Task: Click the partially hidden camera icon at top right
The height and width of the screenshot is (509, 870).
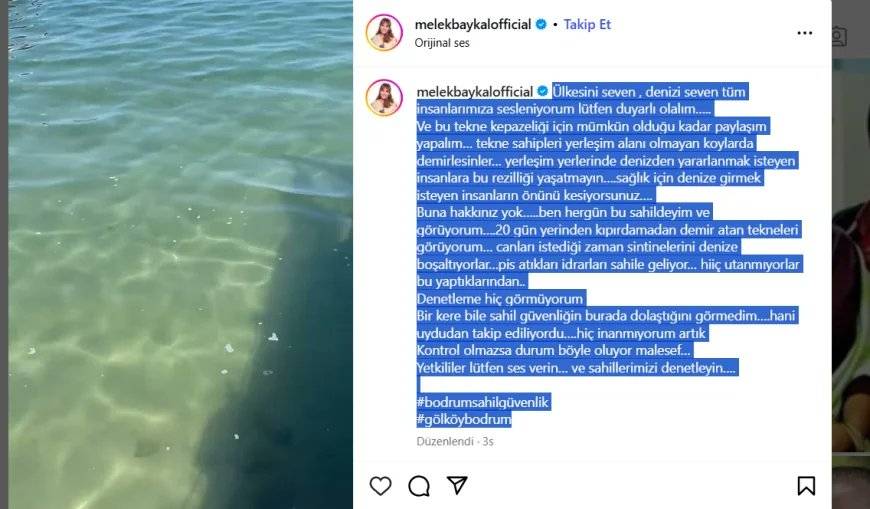Action: [x=839, y=37]
